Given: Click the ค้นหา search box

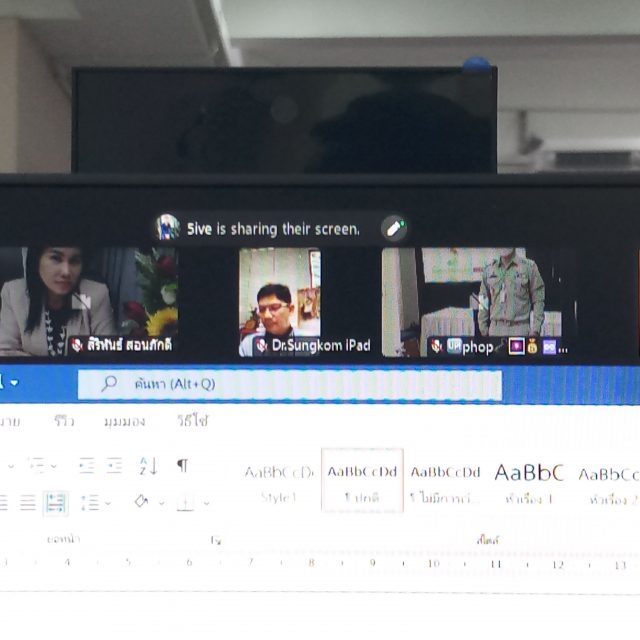Looking at the screenshot, I should [x=290, y=384].
